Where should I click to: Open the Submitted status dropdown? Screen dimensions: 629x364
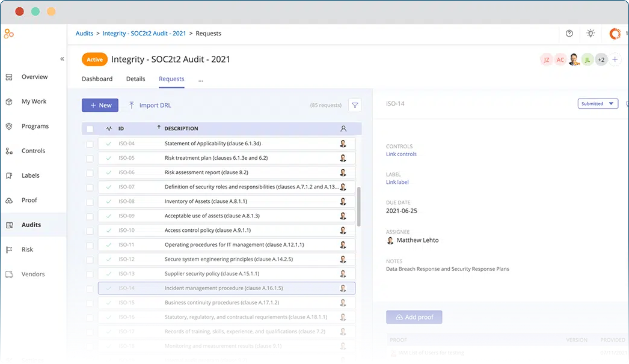(597, 104)
